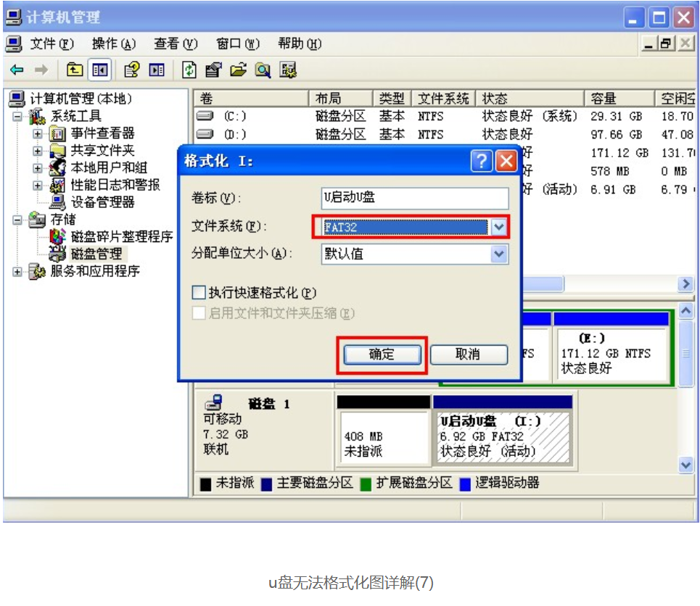
Task: Click the format dialog's help question-mark button
Action: [481, 161]
